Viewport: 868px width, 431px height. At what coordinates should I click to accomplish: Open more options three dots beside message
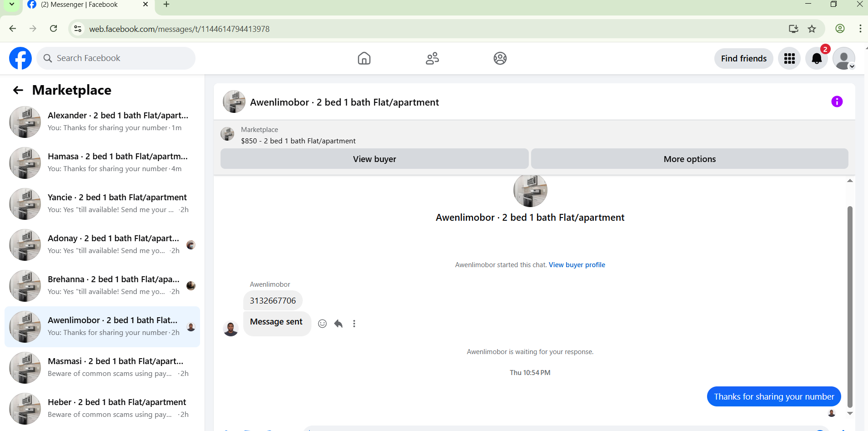(x=354, y=324)
